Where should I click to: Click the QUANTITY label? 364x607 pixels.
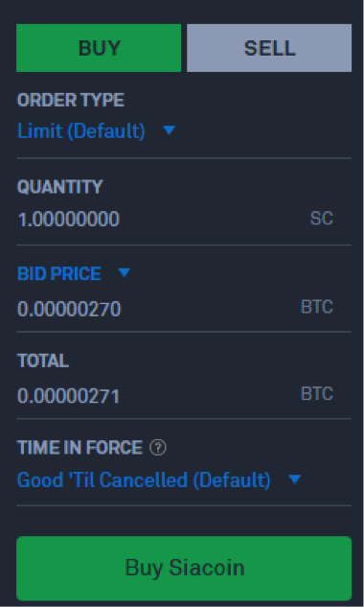(x=60, y=187)
